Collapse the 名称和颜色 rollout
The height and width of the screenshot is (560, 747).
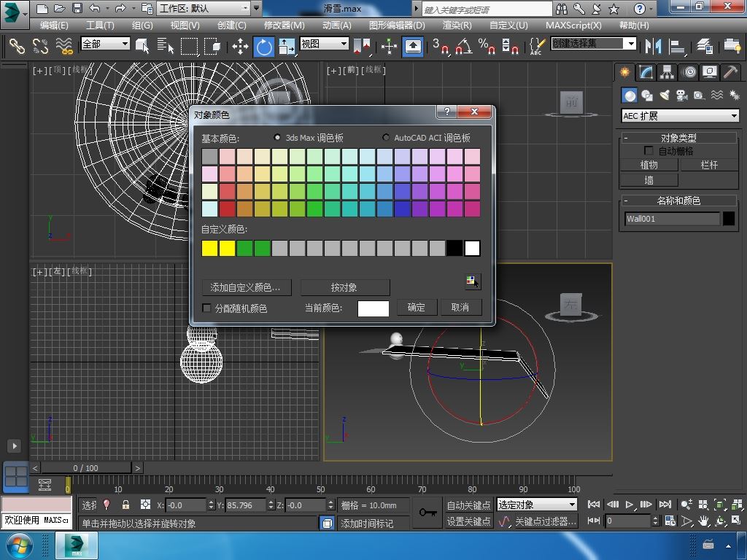678,201
